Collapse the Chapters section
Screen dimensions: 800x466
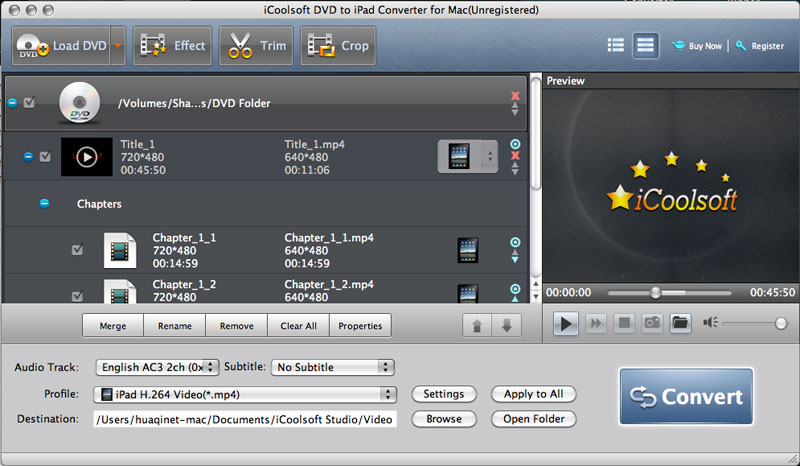pyautogui.click(x=44, y=203)
